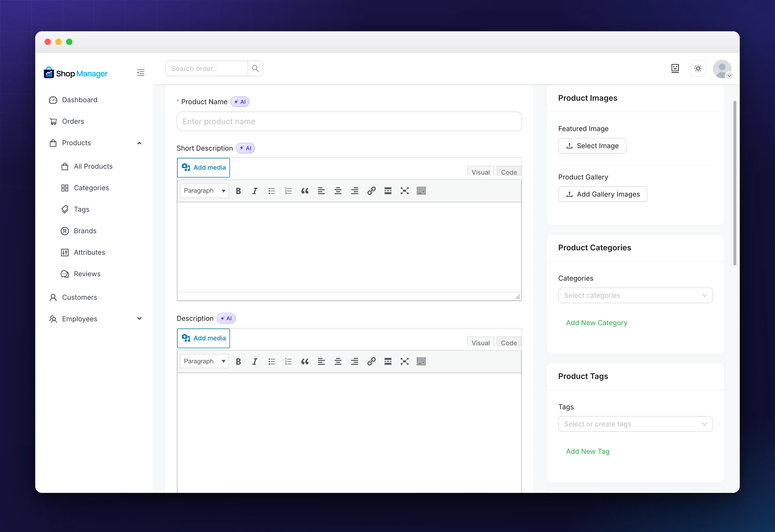
Task: Apply blockquote in Short Description editor
Action: click(x=305, y=191)
